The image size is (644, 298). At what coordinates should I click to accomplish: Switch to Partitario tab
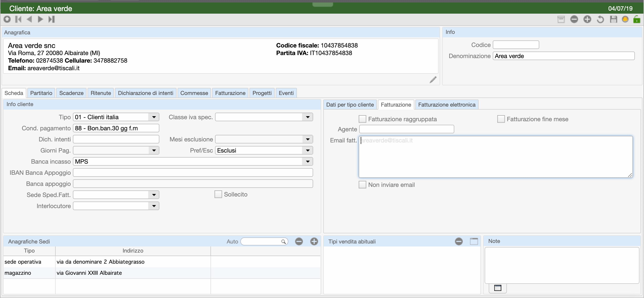coord(41,93)
